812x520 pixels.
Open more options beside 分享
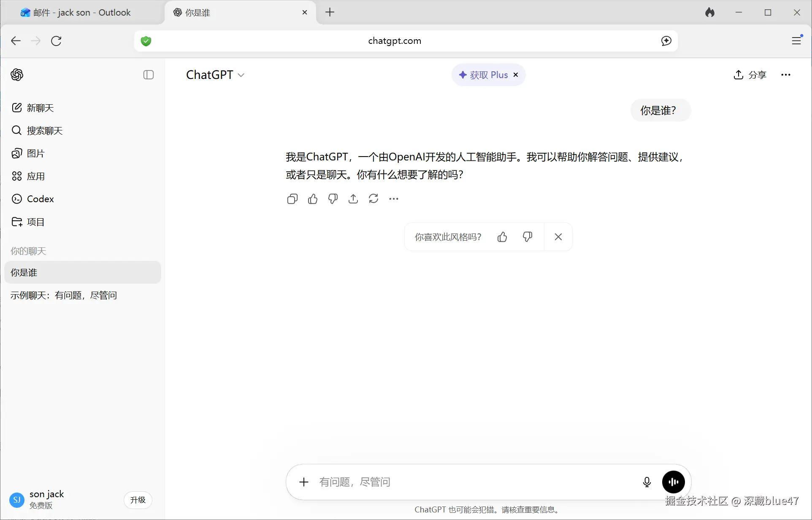785,75
